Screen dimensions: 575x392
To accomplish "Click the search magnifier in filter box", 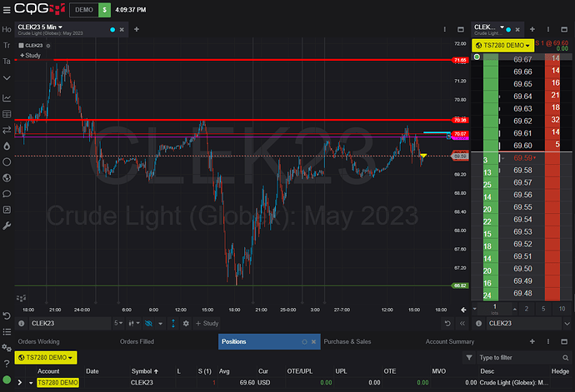I will tap(566, 358).
